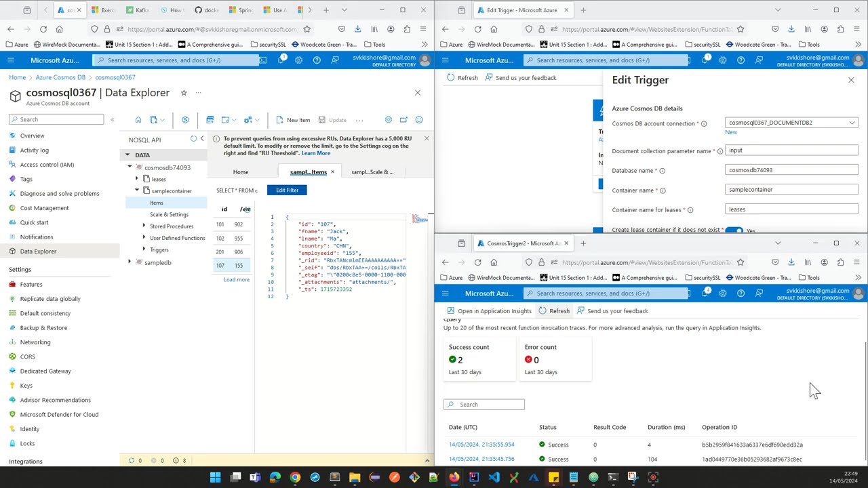Open New Container dropdown arrow in toolbar
Screen dimensions: 868x488
pos(162,120)
